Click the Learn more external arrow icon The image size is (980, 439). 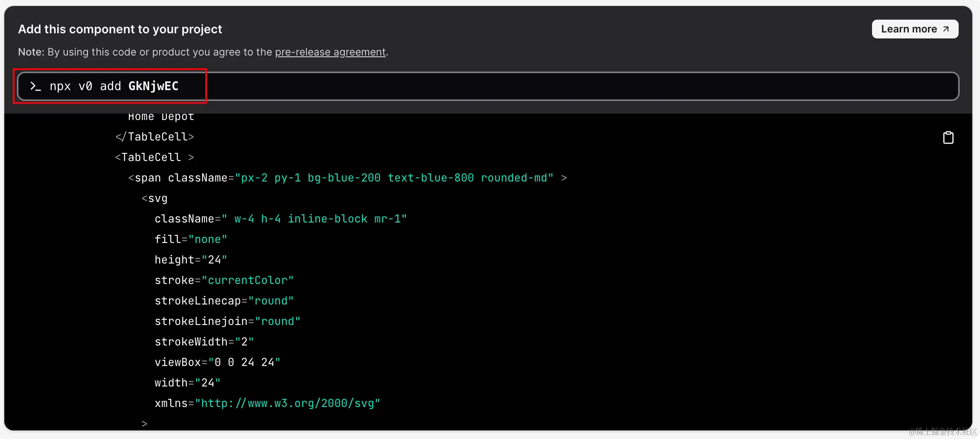click(x=946, y=29)
